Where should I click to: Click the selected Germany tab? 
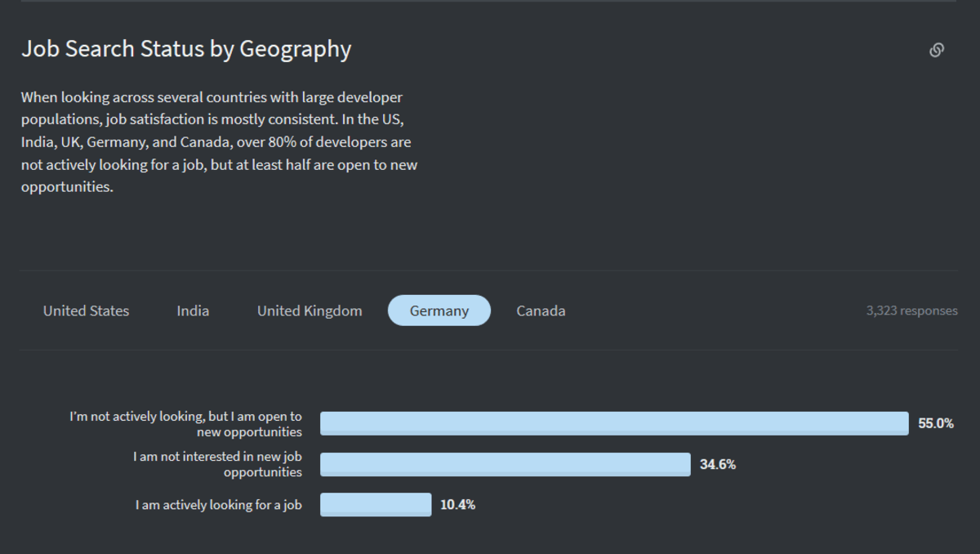coord(439,311)
